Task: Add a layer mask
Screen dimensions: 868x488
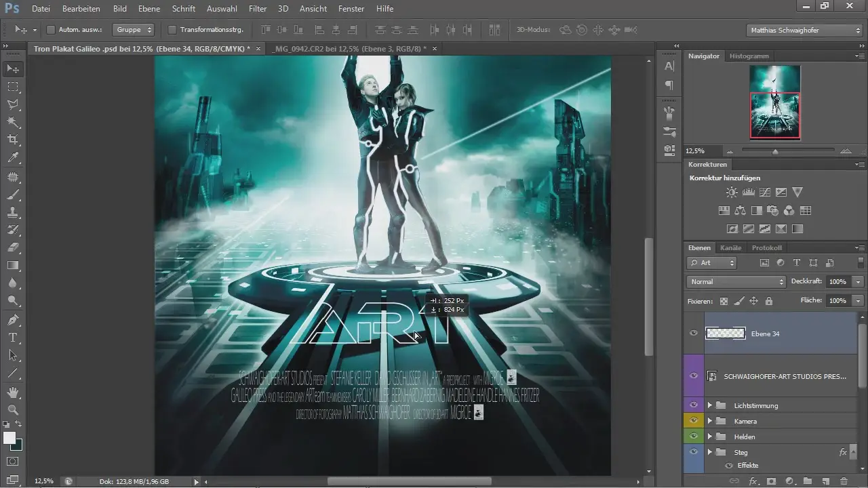Action: pos(772,481)
